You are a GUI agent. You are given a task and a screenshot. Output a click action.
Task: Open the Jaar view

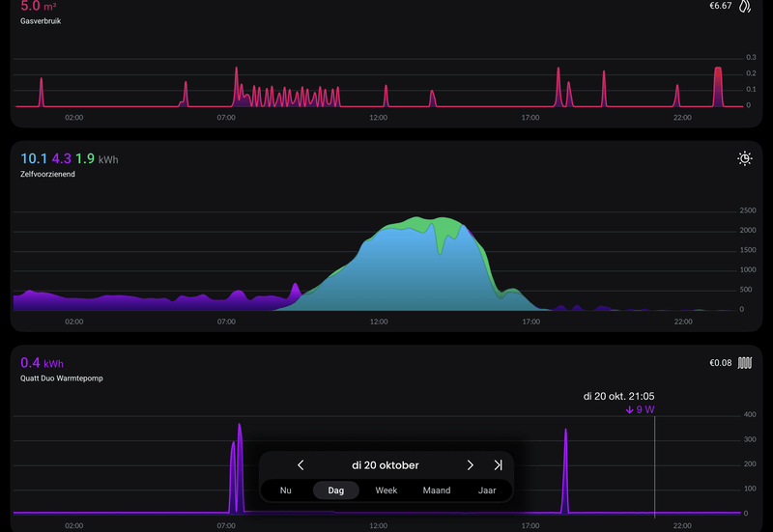pyautogui.click(x=487, y=490)
